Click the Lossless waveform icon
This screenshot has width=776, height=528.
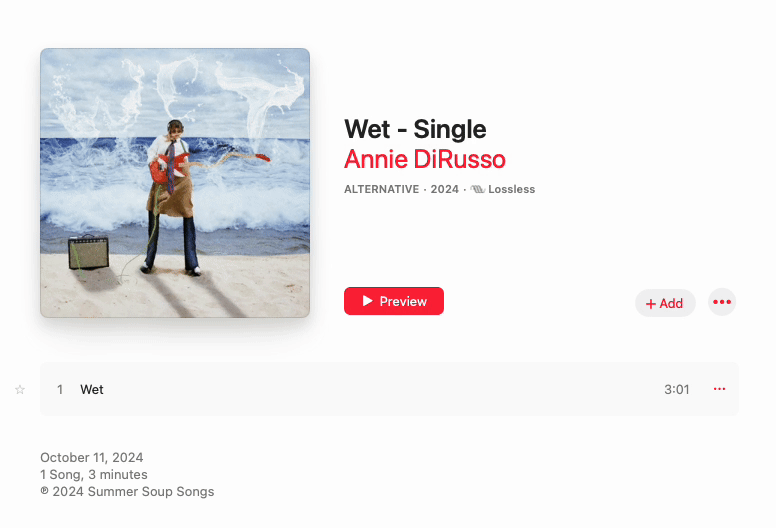tap(478, 189)
